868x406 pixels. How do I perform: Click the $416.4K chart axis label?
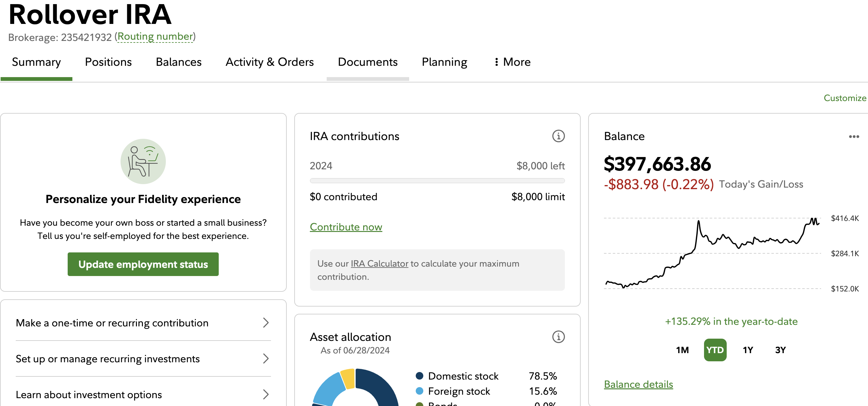845,218
